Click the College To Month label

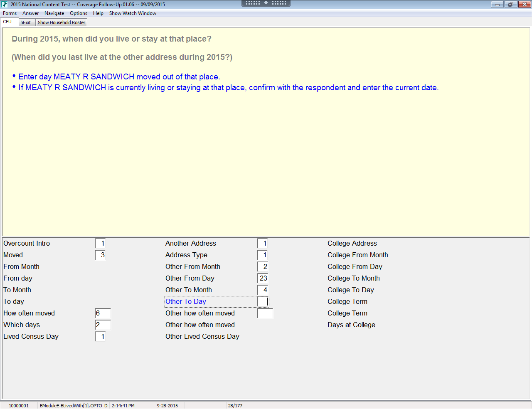tap(354, 278)
